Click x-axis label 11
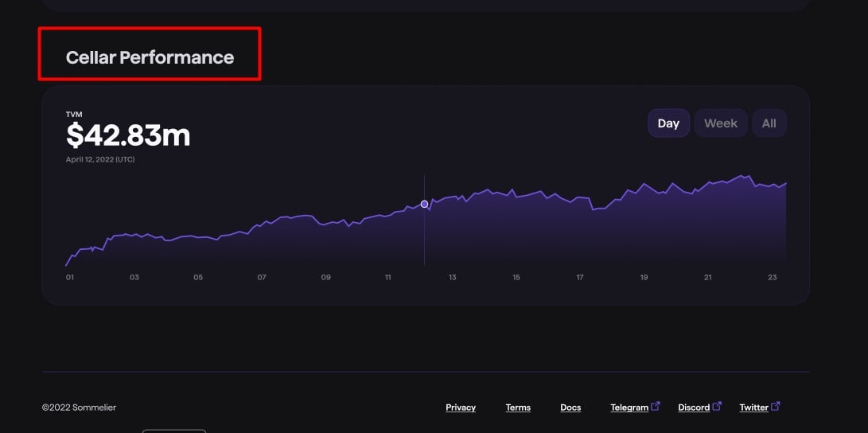Viewport: 868px width, 433px height. [x=388, y=278]
